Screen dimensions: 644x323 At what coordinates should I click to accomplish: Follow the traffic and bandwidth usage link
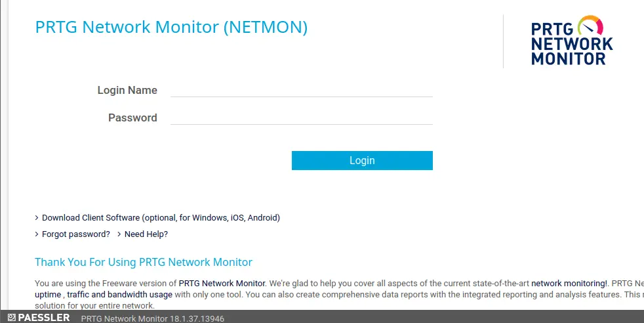point(119,295)
